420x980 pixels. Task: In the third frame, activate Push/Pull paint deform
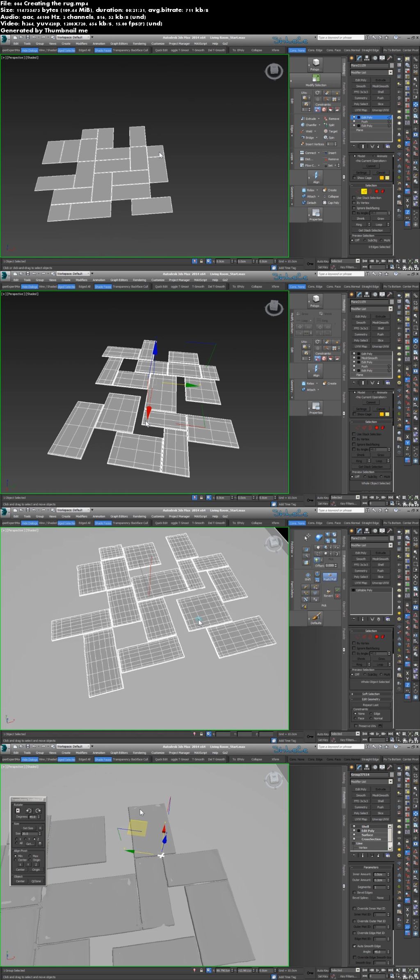(x=330, y=577)
